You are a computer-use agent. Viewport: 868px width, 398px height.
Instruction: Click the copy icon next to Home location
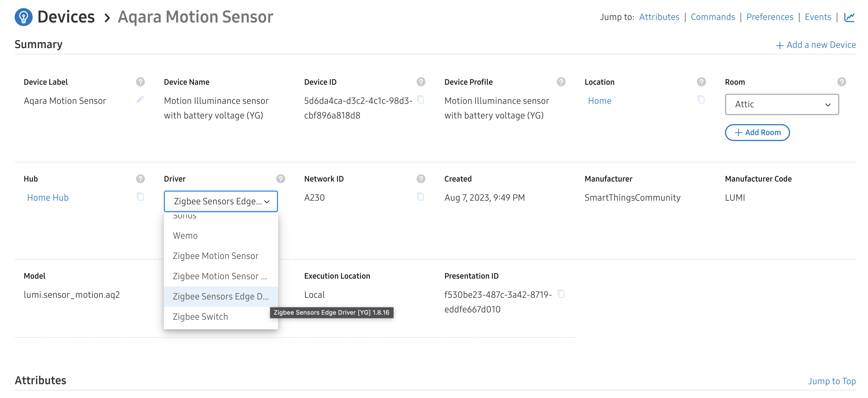pos(701,99)
